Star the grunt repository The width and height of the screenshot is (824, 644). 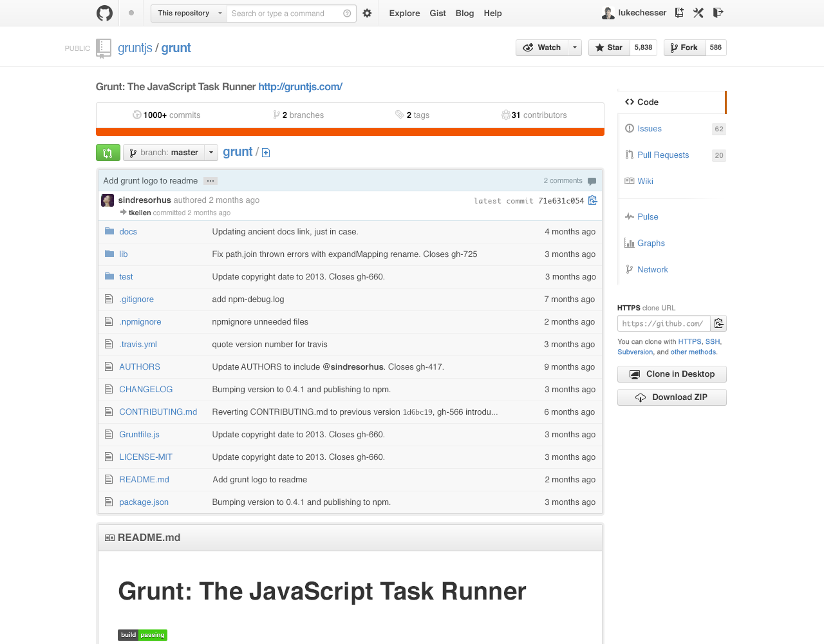tap(609, 48)
